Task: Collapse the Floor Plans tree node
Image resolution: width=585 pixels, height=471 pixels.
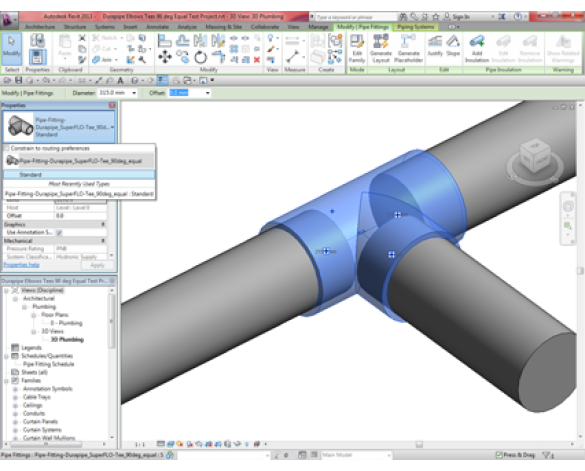Action: coord(34,315)
